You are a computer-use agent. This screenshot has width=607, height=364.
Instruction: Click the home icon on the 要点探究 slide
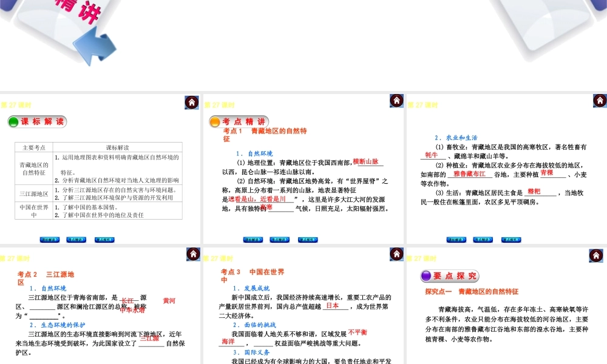596,255
